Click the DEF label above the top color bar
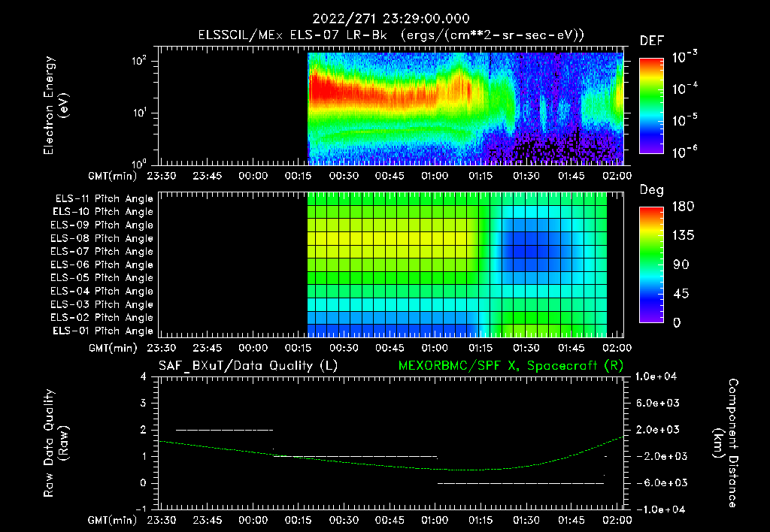This screenshot has width=770, height=532. pos(652,41)
